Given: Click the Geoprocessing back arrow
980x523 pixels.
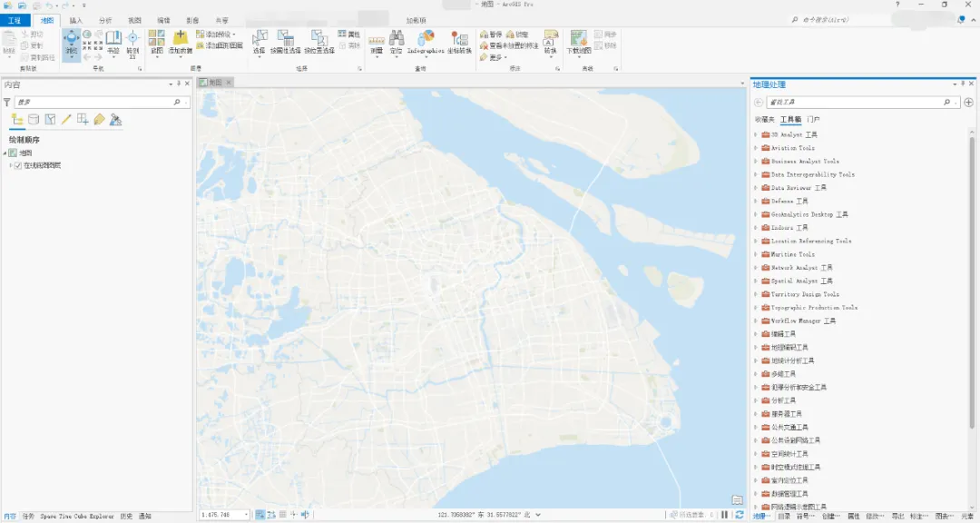Looking at the screenshot, I should coord(759,102).
